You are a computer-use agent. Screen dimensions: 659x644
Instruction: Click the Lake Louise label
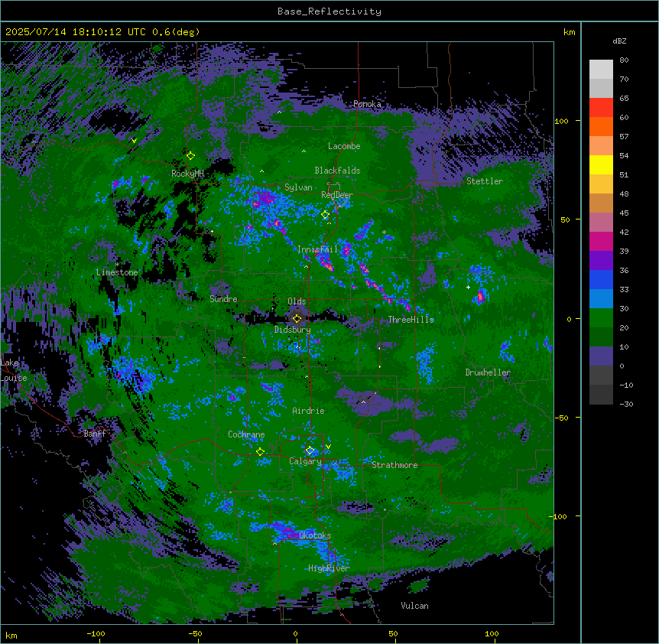click(x=14, y=370)
